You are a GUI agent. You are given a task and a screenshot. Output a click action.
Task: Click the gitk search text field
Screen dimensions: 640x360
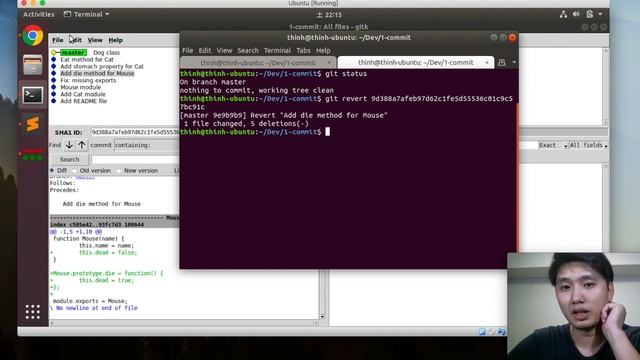coord(136,159)
